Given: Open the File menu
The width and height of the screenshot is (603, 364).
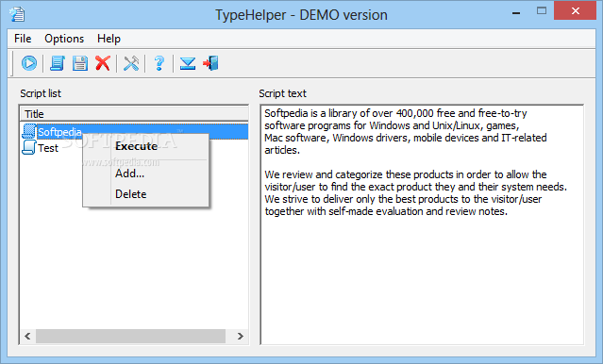Looking at the screenshot, I should 23,39.
